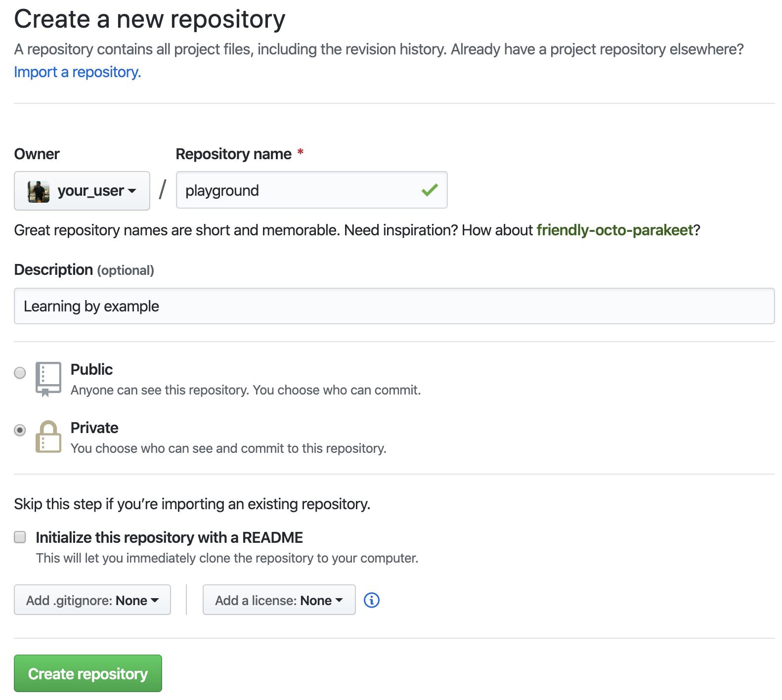782x700 pixels.
Task: Click the green checkmark in the name field
Action: tap(430, 189)
